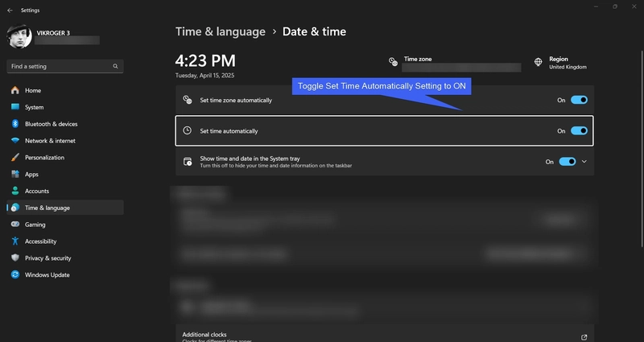Click the Time & language breadcrumb
The width and height of the screenshot is (644, 342).
[220, 32]
